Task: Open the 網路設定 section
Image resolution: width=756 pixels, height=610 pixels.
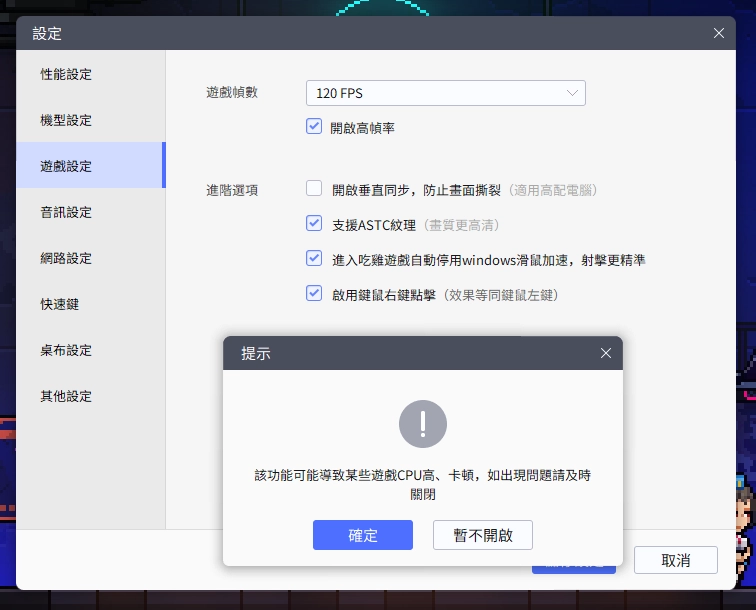Action: tap(66, 258)
